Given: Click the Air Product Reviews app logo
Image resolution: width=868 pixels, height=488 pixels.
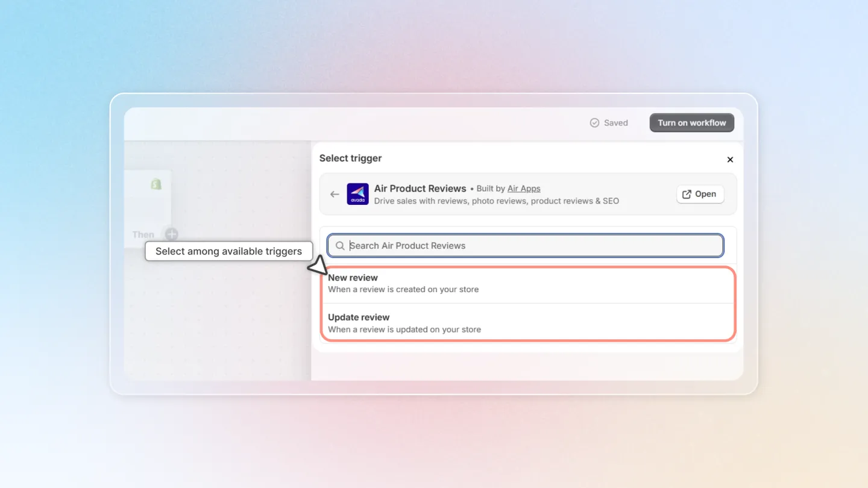Looking at the screenshot, I should tap(357, 194).
